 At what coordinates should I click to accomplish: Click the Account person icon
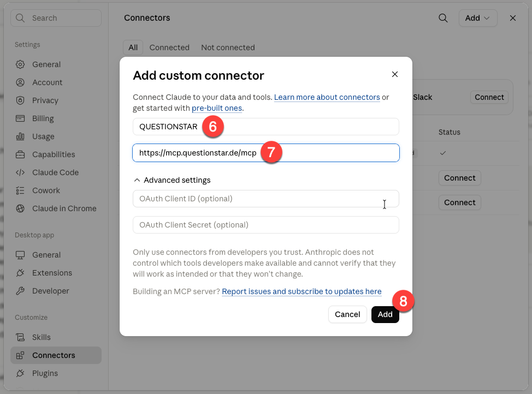coord(20,82)
